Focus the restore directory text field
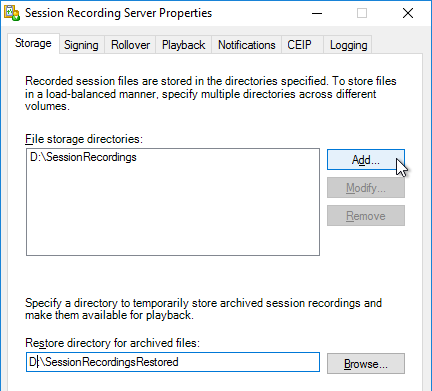Viewport: 432px width, 391px height. pos(173,362)
